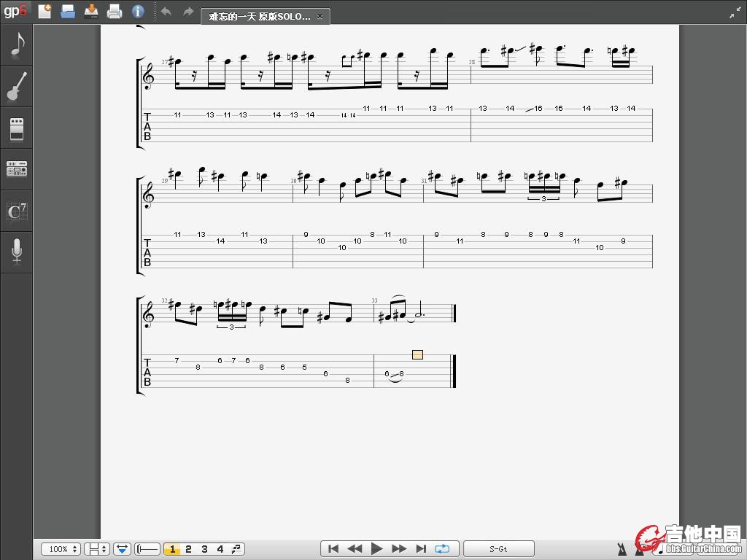Toggle loop playback
The height and width of the screenshot is (560, 747).
(442, 549)
